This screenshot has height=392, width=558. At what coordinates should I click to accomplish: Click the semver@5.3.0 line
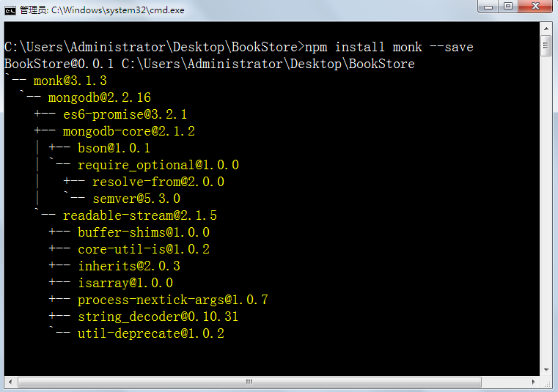(x=136, y=199)
